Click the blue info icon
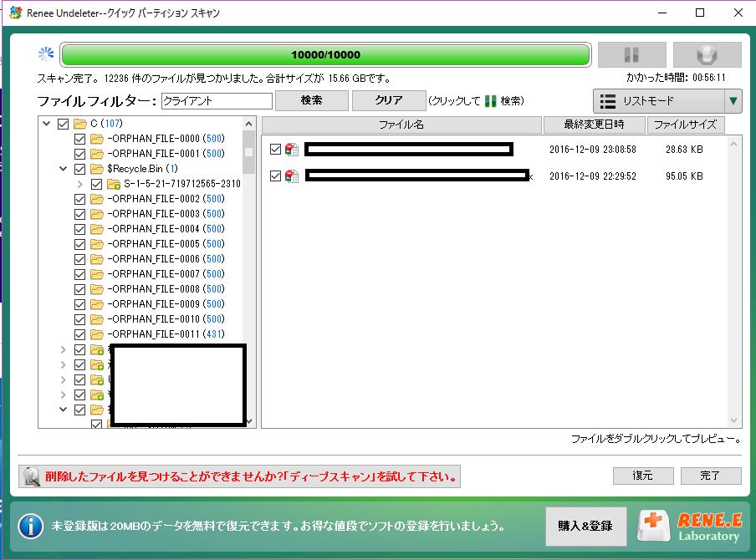This screenshot has width=756, height=560. point(31,527)
